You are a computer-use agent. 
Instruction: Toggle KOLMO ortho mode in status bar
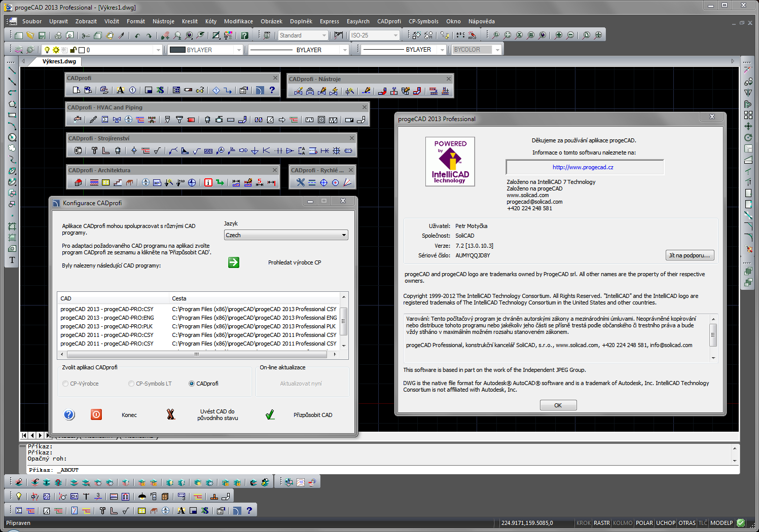point(623,523)
